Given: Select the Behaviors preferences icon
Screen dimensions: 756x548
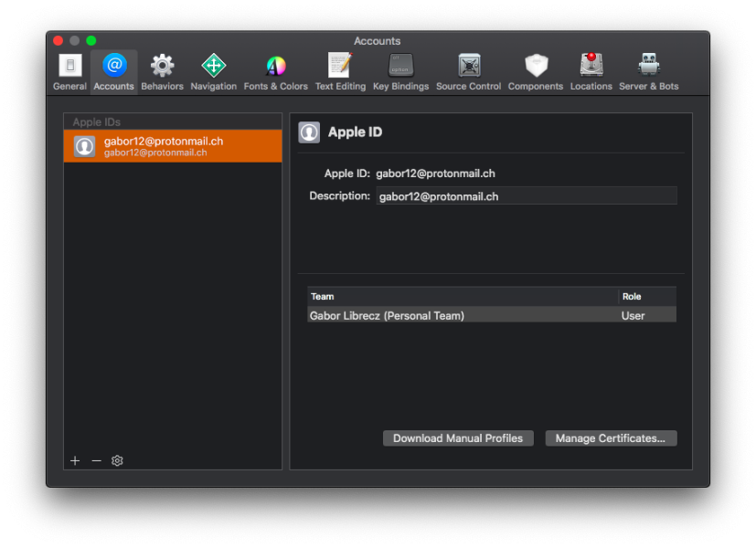Looking at the screenshot, I should pyautogui.click(x=162, y=72).
